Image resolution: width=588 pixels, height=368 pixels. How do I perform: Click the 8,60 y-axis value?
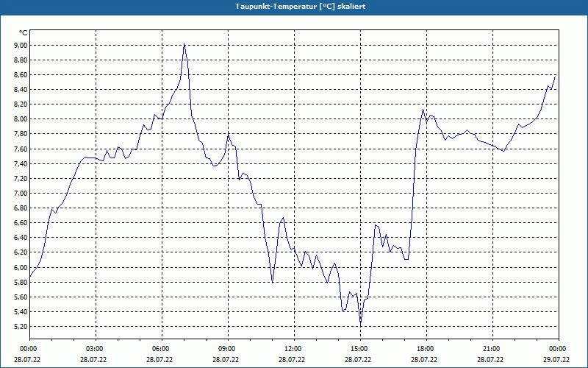[x=22, y=75]
